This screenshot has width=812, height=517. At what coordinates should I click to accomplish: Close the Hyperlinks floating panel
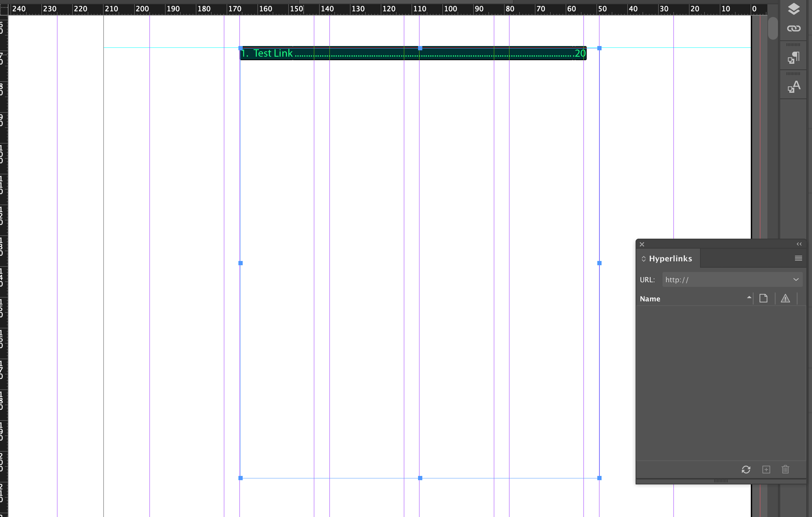642,244
